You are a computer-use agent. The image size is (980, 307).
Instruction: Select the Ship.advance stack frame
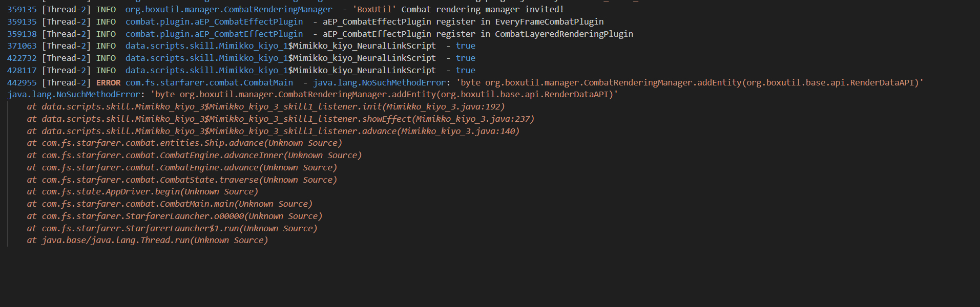click(192, 143)
